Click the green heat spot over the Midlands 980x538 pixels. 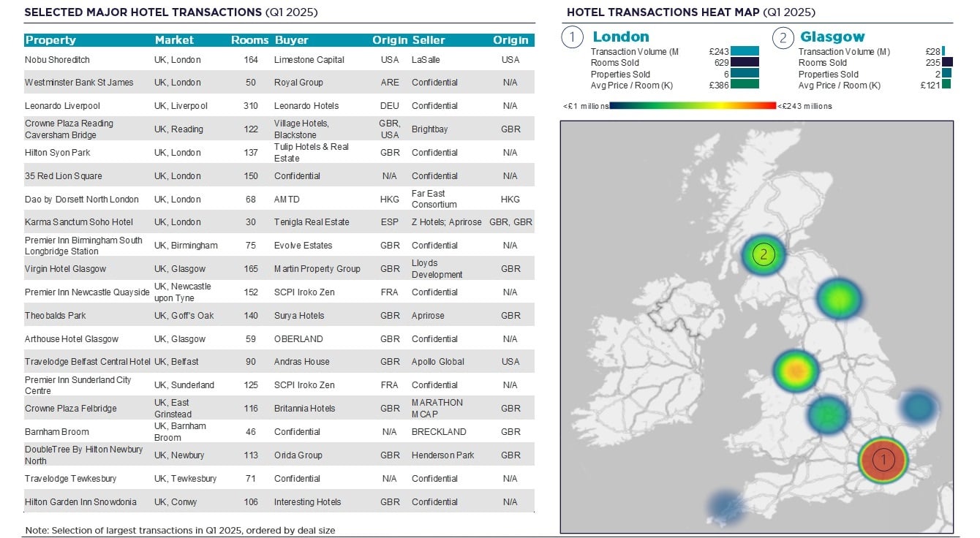coord(829,414)
